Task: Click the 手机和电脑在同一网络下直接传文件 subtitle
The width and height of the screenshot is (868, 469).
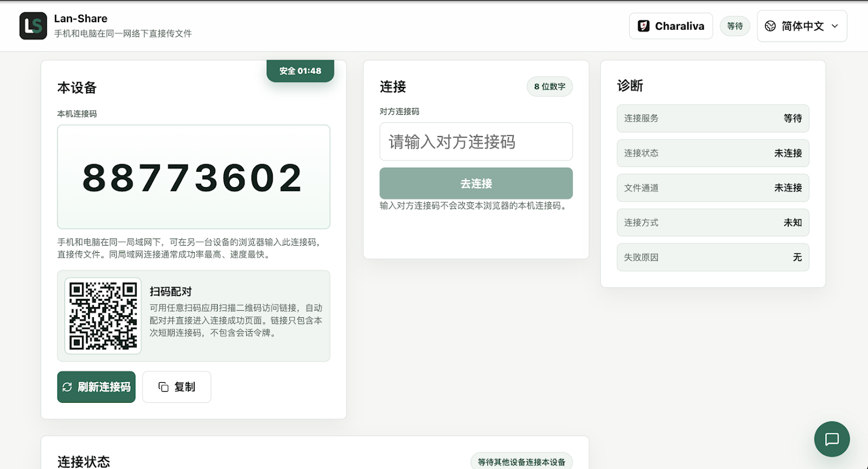Action: click(x=123, y=34)
